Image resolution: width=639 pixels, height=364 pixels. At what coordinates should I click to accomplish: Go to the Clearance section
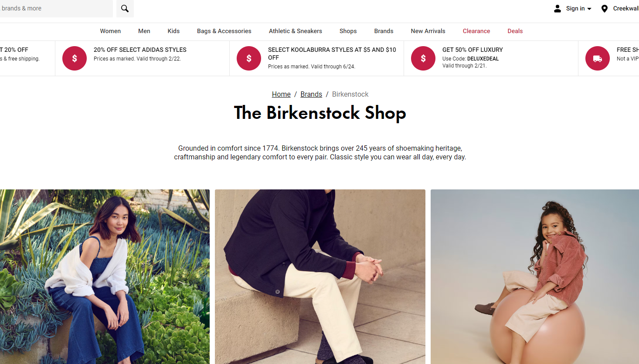476,31
